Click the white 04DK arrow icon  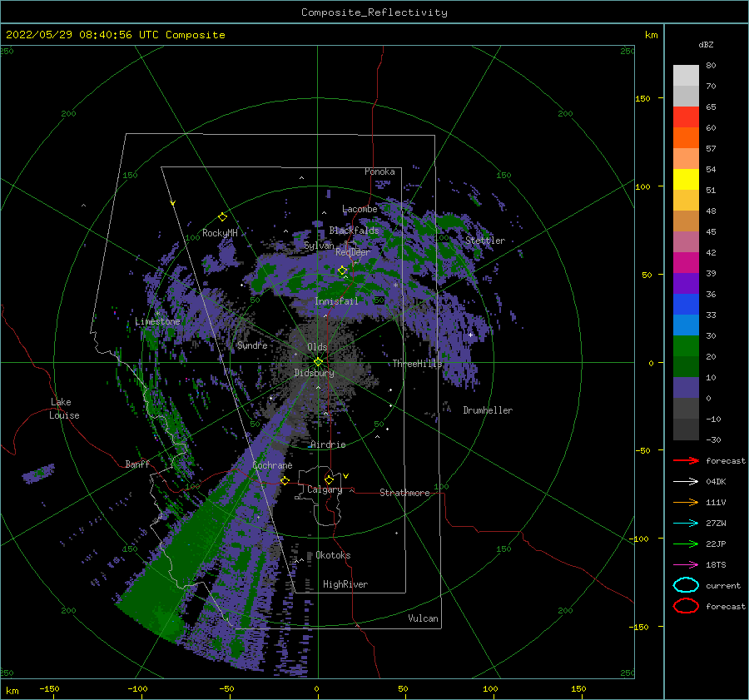[x=686, y=482]
